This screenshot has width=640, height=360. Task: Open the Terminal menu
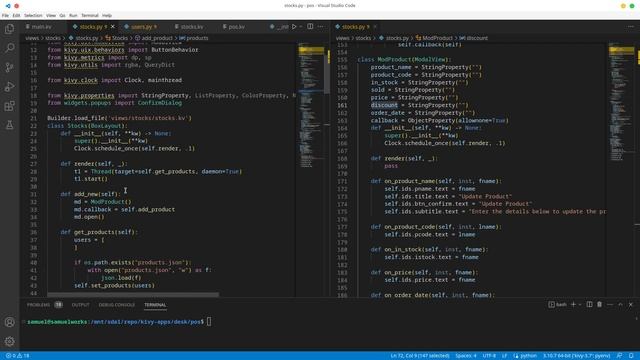click(90, 16)
